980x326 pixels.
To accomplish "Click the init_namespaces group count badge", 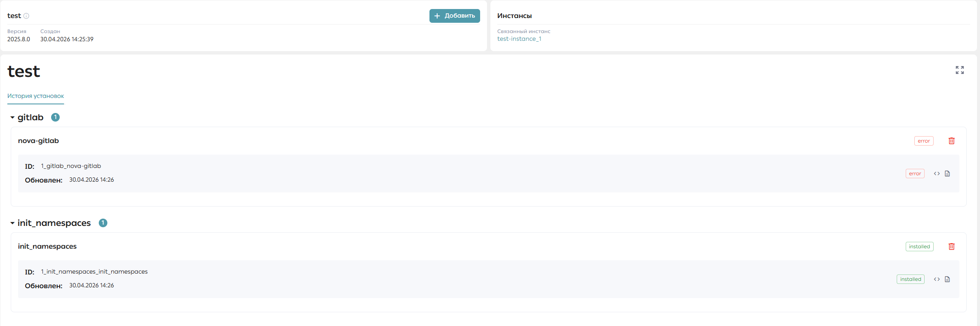I will (103, 223).
